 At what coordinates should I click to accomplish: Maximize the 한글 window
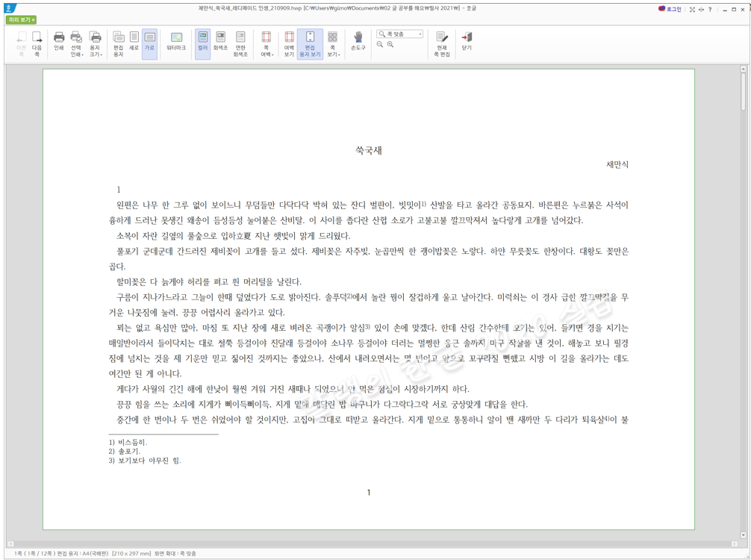coord(734,9)
